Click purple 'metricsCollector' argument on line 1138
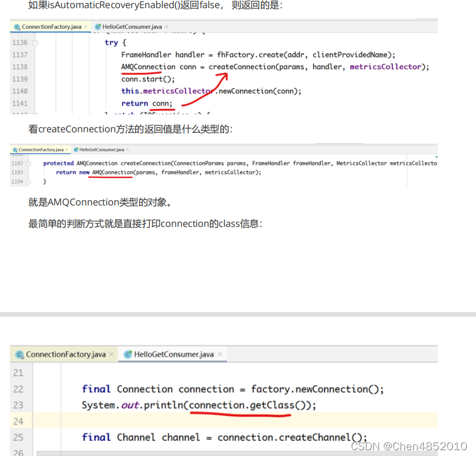476x456 pixels. click(386, 67)
